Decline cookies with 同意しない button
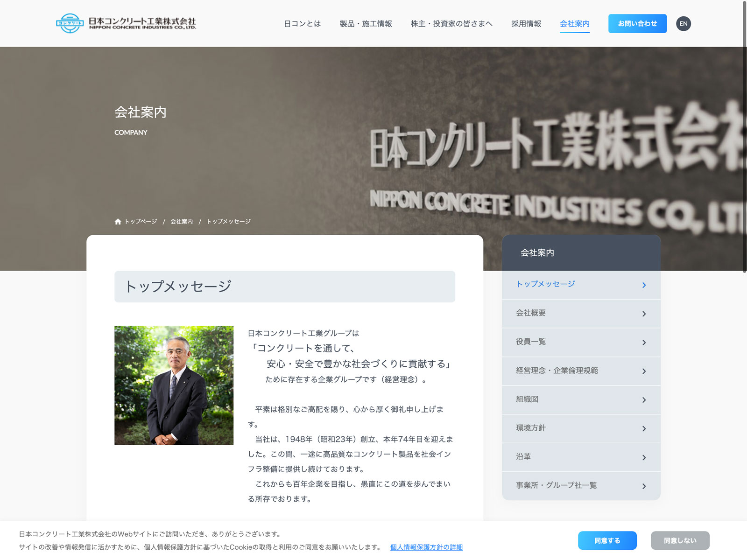Screen dimensions: 747x560 pyautogui.click(x=680, y=540)
